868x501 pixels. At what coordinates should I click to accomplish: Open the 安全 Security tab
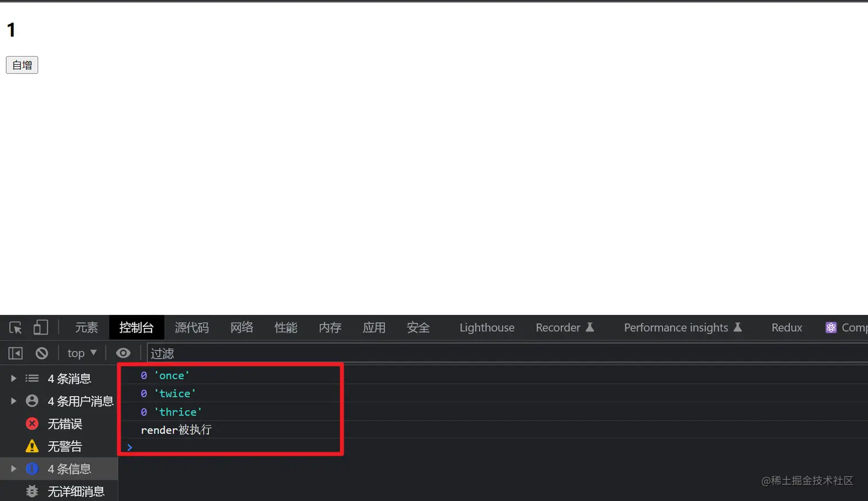point(418,327)
